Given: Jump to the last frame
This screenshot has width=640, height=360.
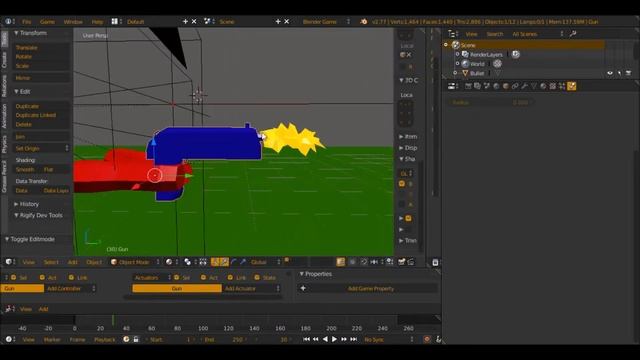Looking at the screenshot, I should [x=353, y=339].
